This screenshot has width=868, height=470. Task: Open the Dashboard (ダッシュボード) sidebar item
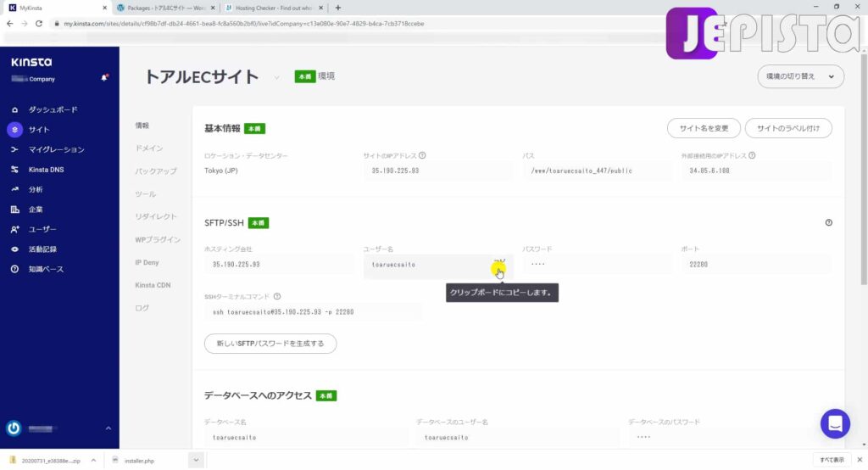pos(53,109)
